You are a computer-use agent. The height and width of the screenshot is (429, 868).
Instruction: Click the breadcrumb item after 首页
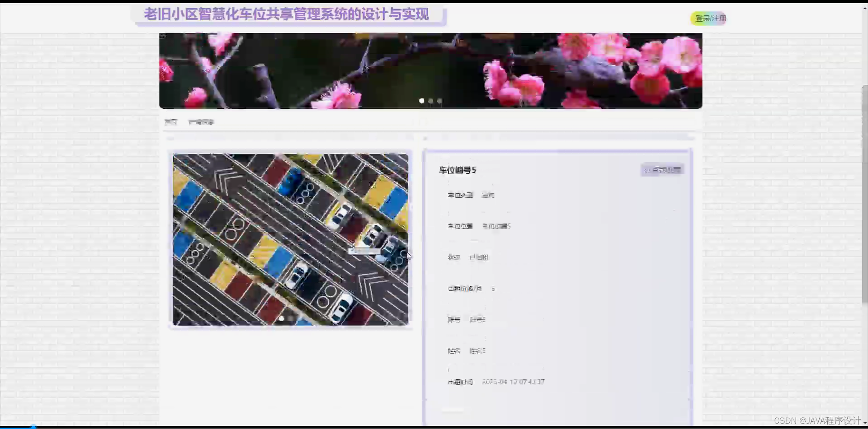click(x=201, y=122)
